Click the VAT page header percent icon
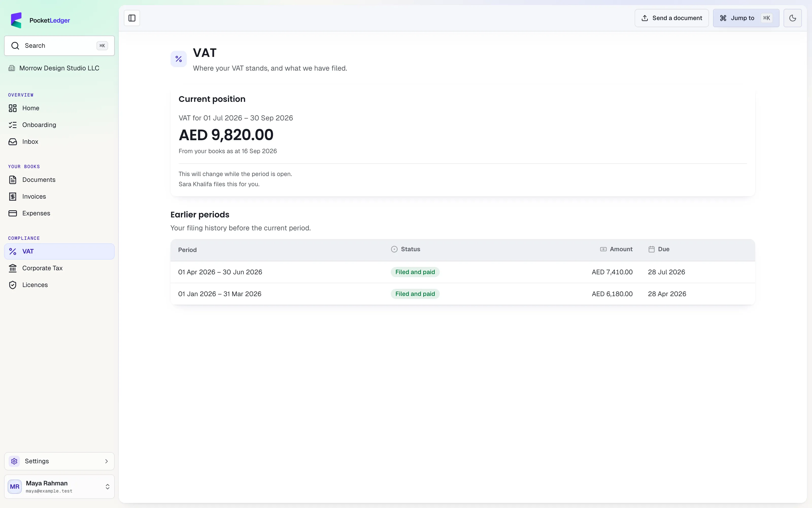The height and width of the screenshot is (508, 812). click(x=178, y=59)
